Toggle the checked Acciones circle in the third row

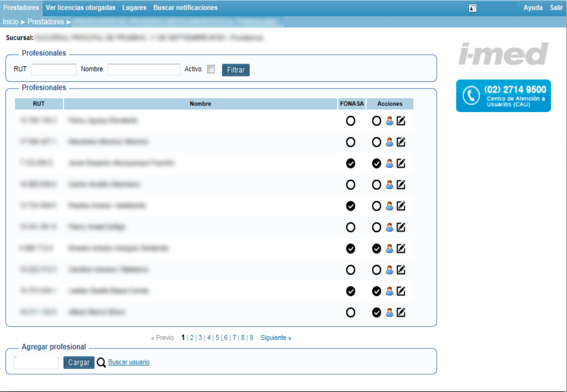[376, 164]
